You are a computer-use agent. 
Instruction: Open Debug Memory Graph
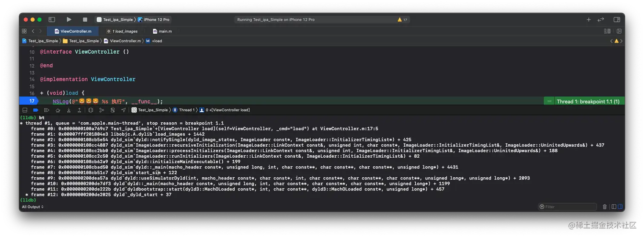pyautogui.click(x=101, y=110)
